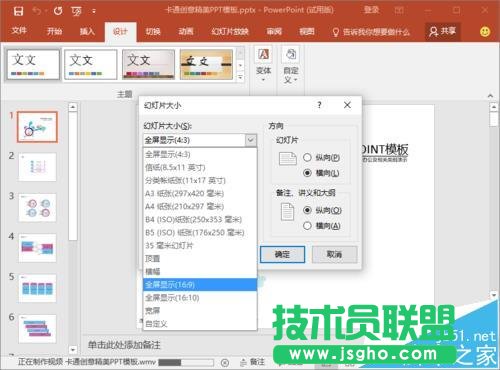The height and width of the screenshot is (370, 500).
Task: Select slide 4 thumbnail
Action: (37, 248)
